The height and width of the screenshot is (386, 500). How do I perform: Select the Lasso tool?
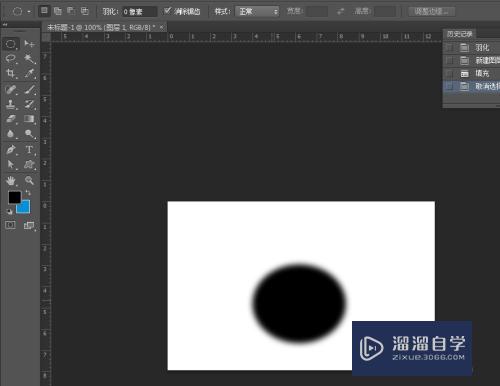pyautogui.click(x=10, y=59)
